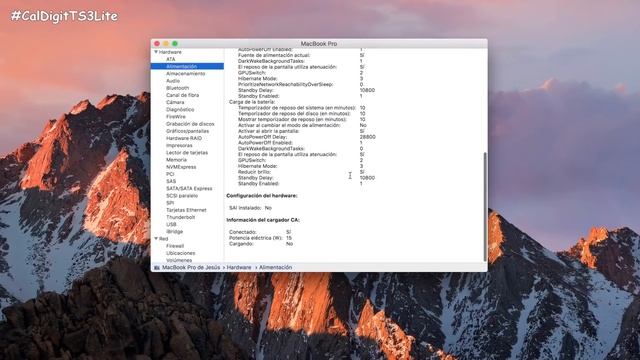Viewport: 640px width, 360px height.
Task: Click 'Carga de la batería:' heading
Action: [x=252, y=102]
